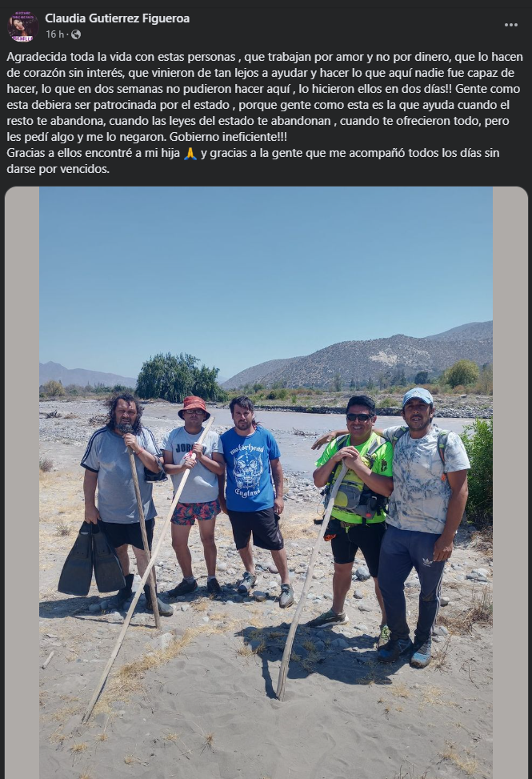This screenshot has height=779, width=532.
Task: Click the gray margin right of photo
Action: [x=510, y=483]
